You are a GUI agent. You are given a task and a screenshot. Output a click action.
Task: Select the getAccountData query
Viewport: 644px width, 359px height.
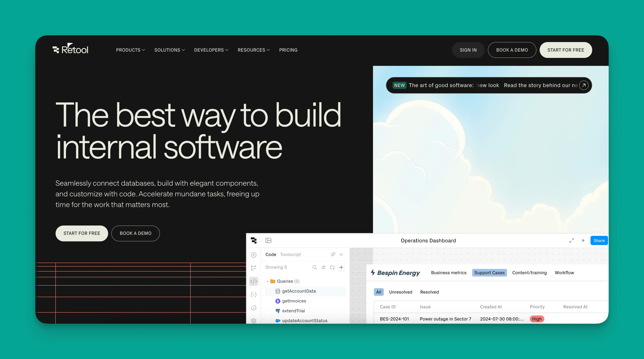(299, 291)
